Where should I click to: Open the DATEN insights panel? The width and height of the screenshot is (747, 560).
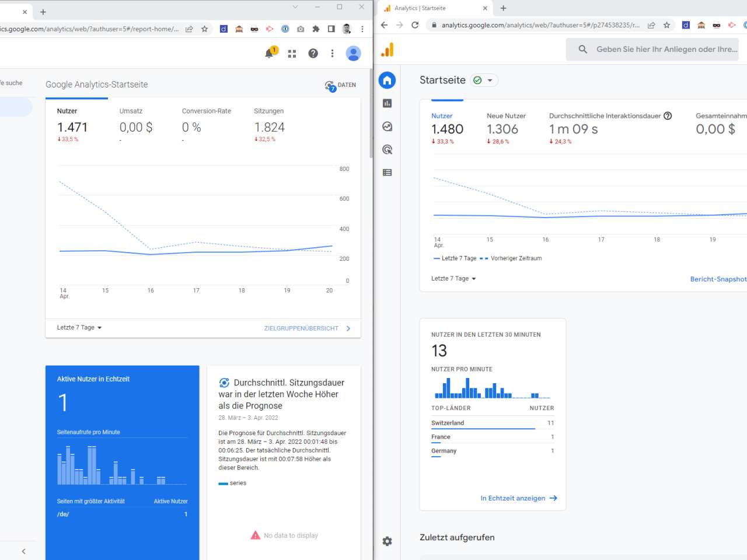tap(340, 85)
